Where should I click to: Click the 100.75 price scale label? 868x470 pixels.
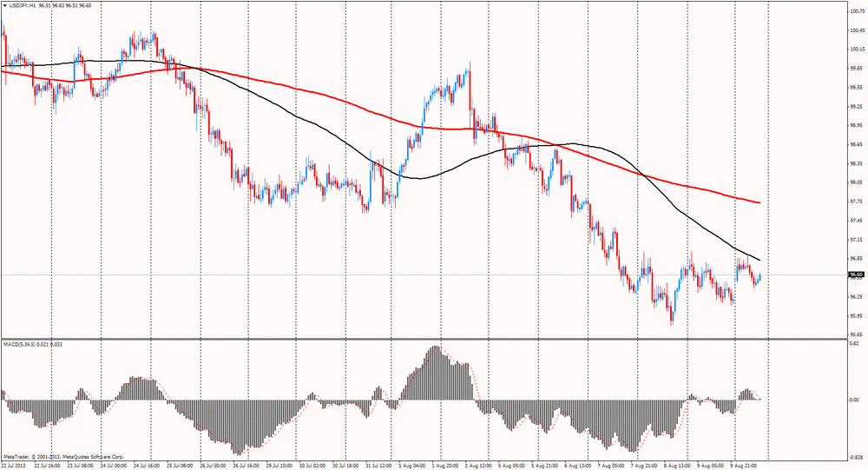pyautogui.click(x=857, y=11)
